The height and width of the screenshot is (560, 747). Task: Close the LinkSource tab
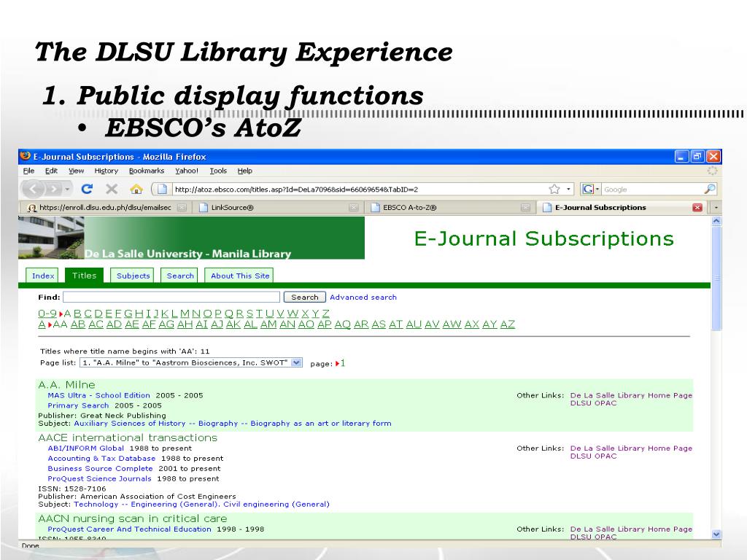354,208
